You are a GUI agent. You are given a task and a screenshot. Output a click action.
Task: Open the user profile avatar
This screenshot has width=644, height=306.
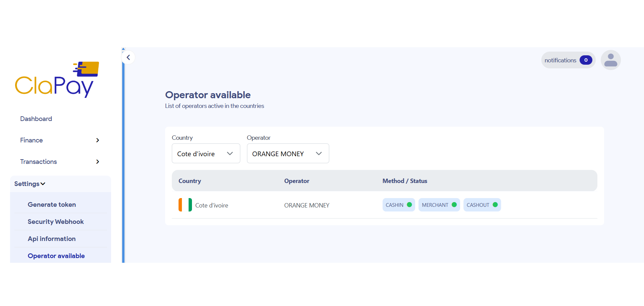pos(610,60)
